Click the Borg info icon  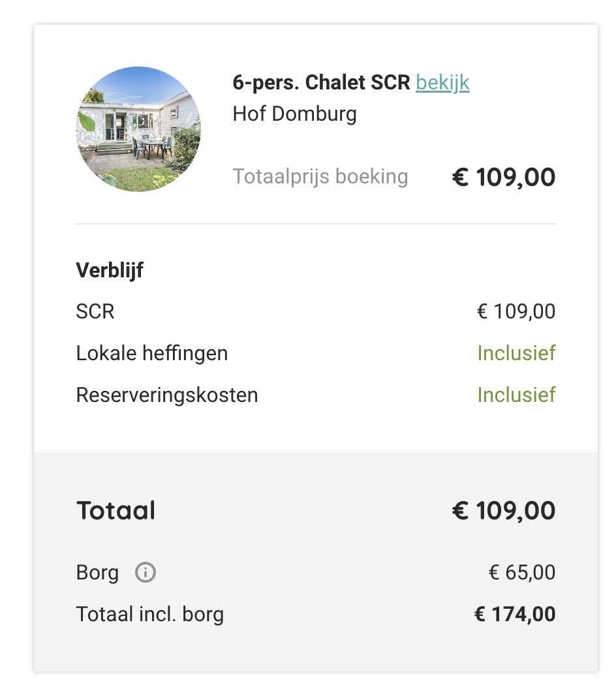pos(146,572)
